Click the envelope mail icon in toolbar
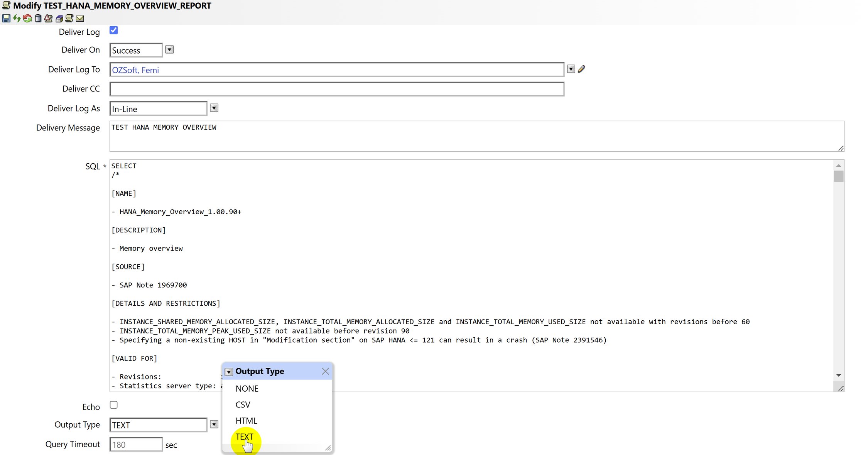Screen dimensions: 868x455 pyautogui.click(x=80, y=18)
